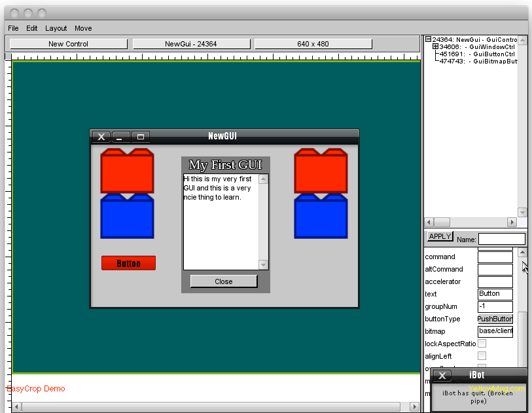Open the File menu
The width and height of the screenshot is (532, 413).
click(13, 28)
